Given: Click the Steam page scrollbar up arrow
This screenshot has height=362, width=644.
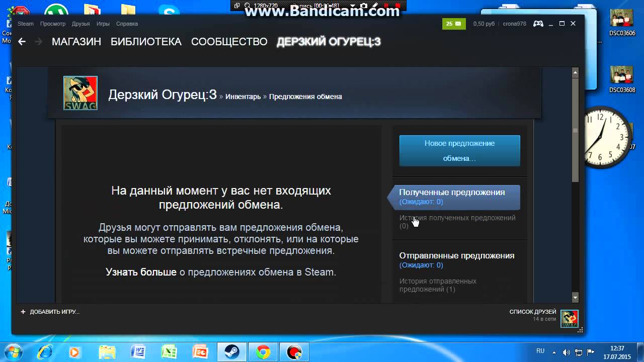Looking at the screenshot, I should [x=576, y=73].
